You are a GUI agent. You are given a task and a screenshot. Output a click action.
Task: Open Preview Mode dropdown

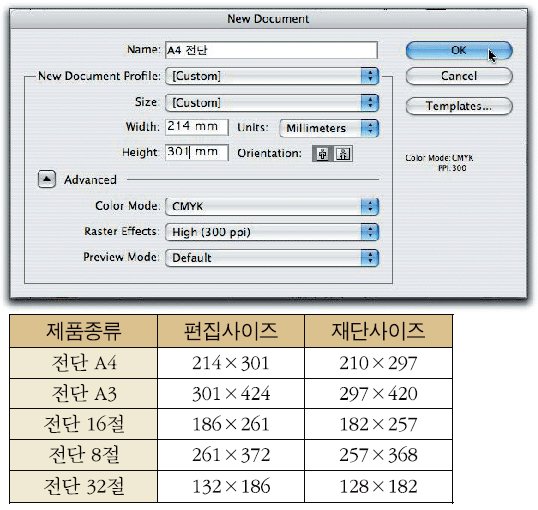(x=272, y=258)
